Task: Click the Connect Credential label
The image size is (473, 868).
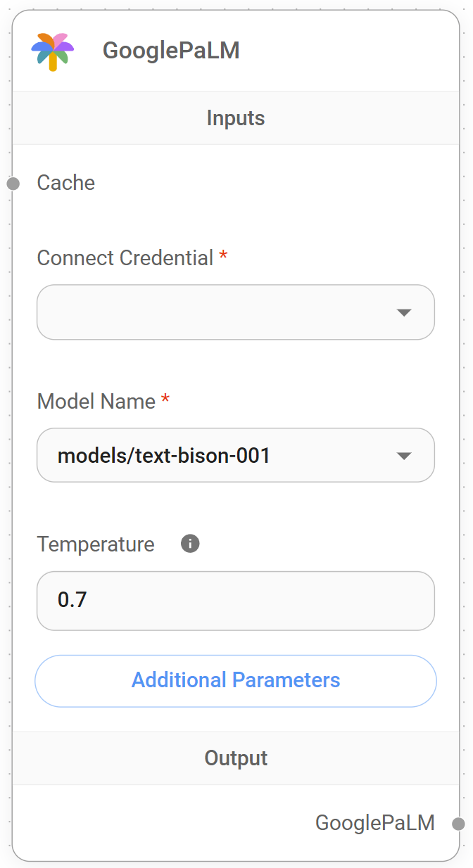Action: [125, 258]
